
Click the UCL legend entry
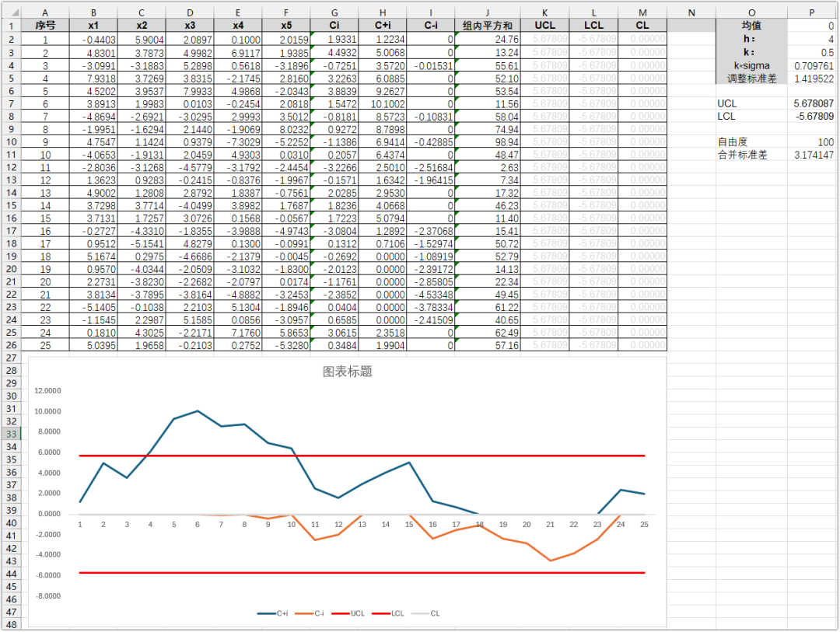[348, 613]
